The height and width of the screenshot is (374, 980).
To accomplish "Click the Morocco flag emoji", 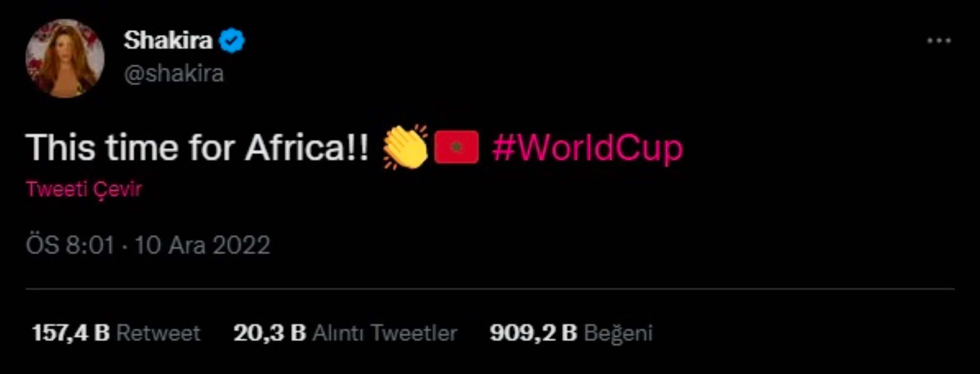I will (x=456, y=147).
